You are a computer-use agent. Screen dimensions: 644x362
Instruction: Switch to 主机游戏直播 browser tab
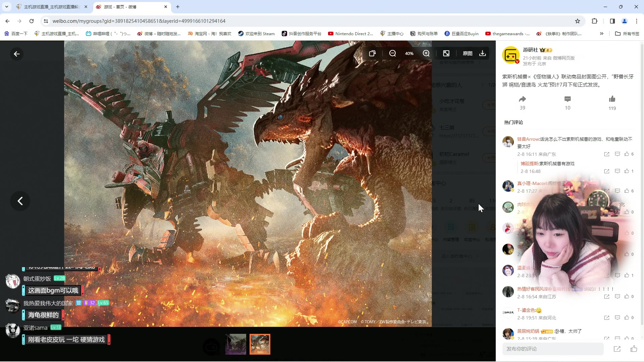click(50, 7)
